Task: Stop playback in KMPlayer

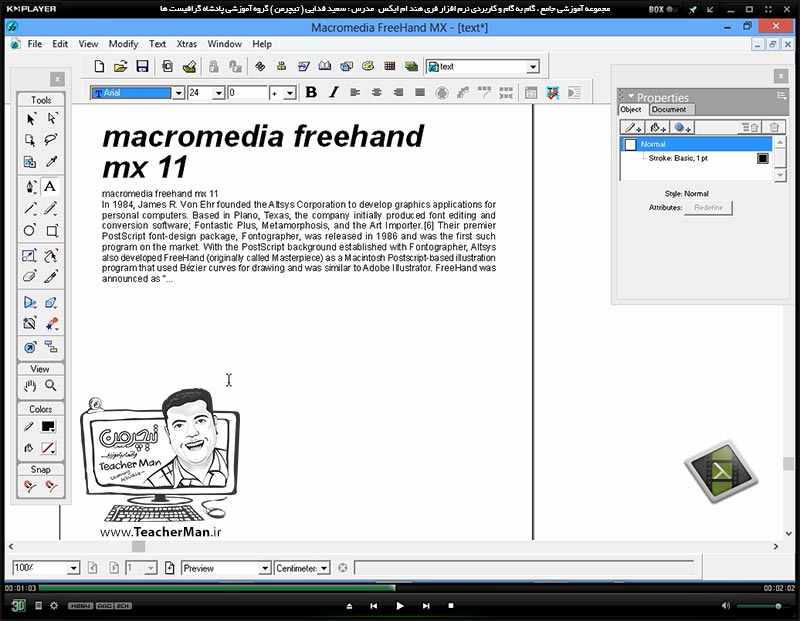Action: [x=451, y=606]
